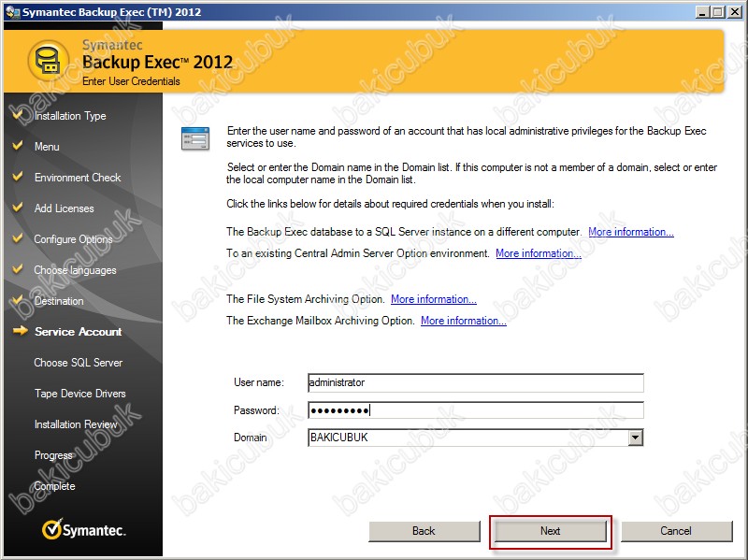
Task: Click the credentials form icon beside instructions
Action: pos(195,138)
